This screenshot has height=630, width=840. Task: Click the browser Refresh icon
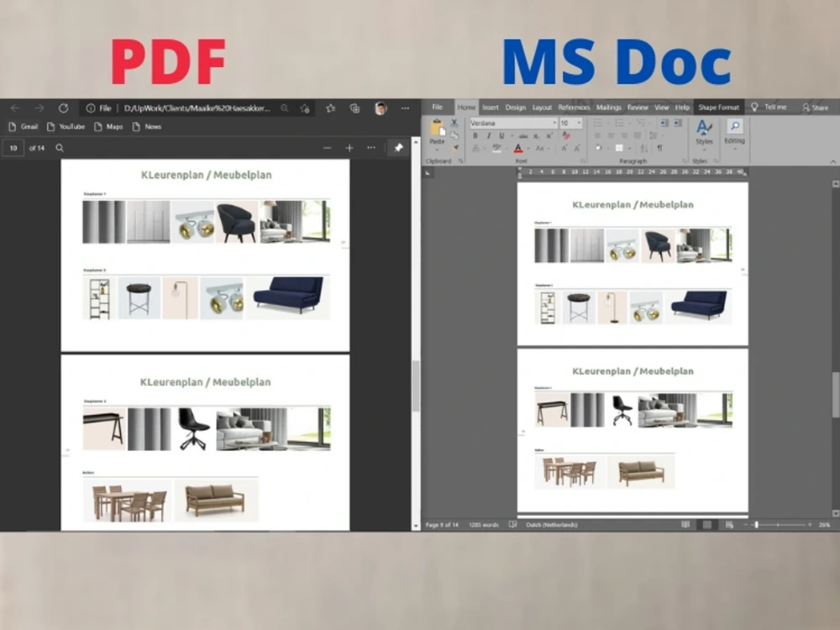(x=64, y=108)
